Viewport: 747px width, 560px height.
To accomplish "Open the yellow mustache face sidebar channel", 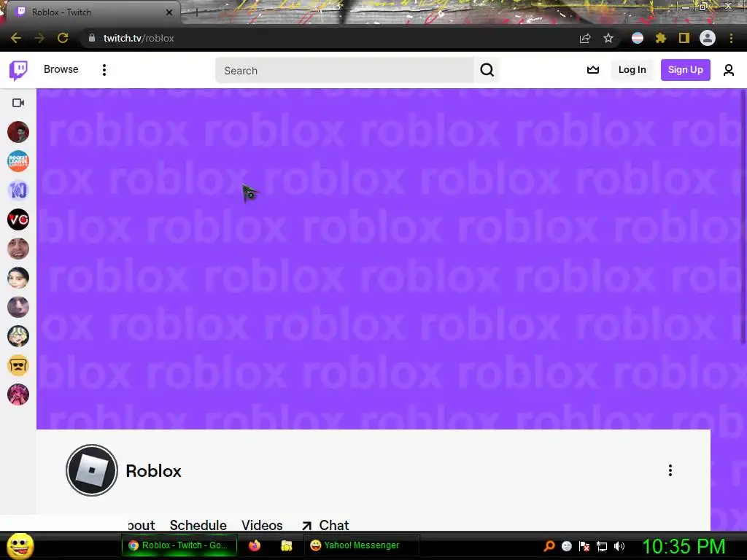I will point(18,366).
